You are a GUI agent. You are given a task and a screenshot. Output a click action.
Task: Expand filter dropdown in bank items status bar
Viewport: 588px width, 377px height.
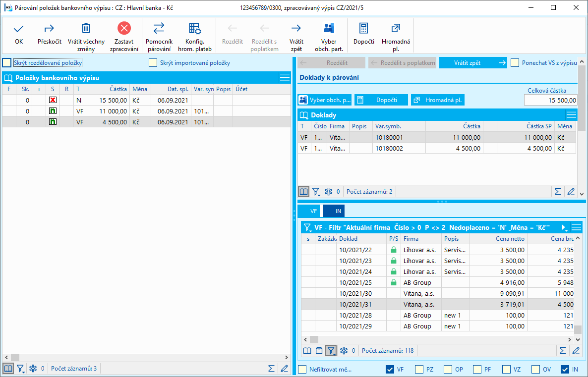coord(21,369)
